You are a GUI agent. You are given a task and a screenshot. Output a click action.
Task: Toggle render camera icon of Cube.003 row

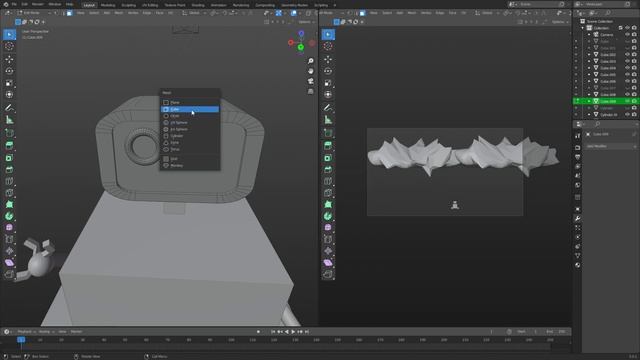pyautogui.click(x=634, y=61)
